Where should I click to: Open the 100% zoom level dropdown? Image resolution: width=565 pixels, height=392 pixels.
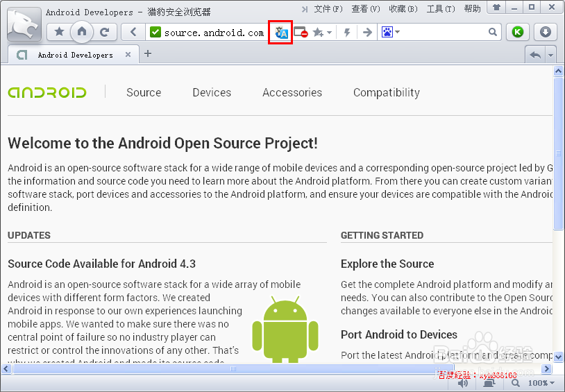click(x=541, y=384)
